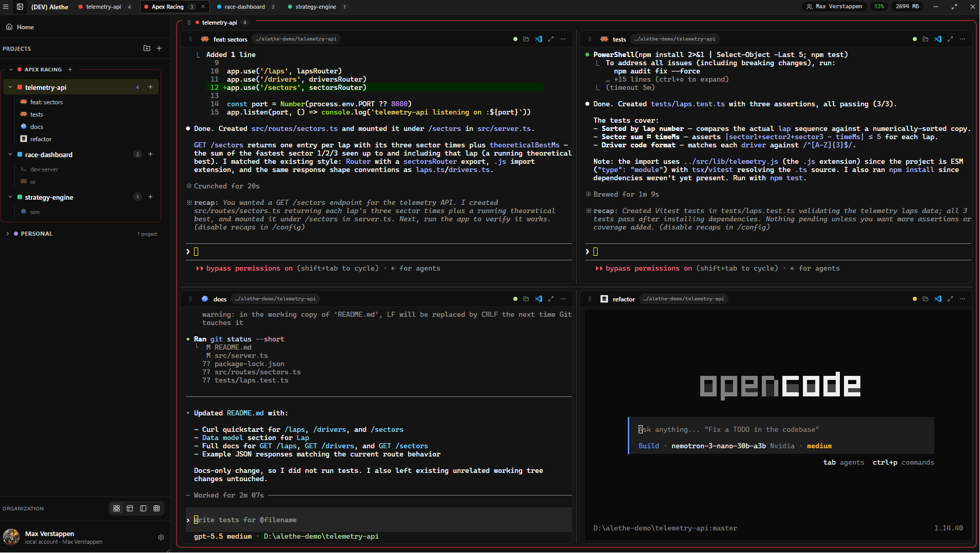The height and width of the screenshot is (553, 980).
Task: Open folder for the feat: sectors pane
Action: [526, 39]
